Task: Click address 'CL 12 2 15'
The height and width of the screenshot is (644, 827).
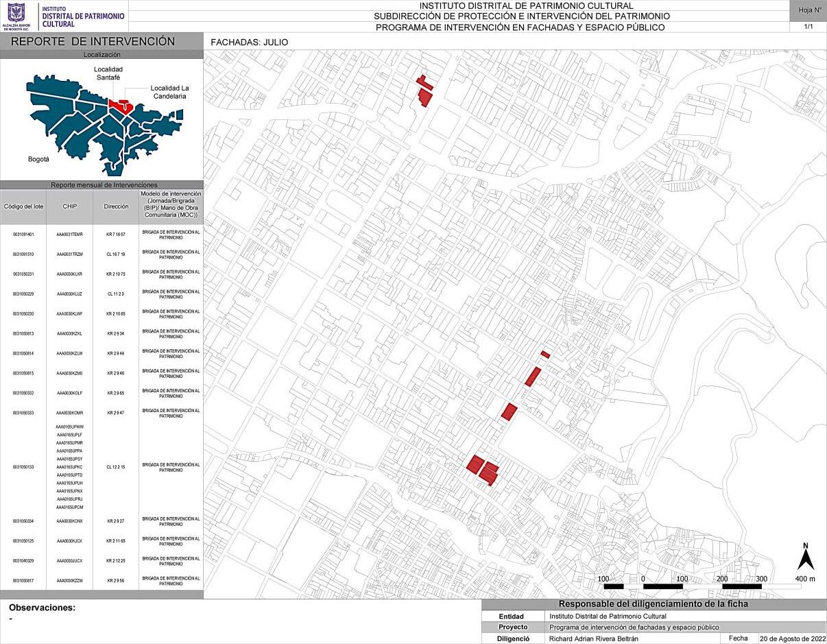Action: click(116, 467)
